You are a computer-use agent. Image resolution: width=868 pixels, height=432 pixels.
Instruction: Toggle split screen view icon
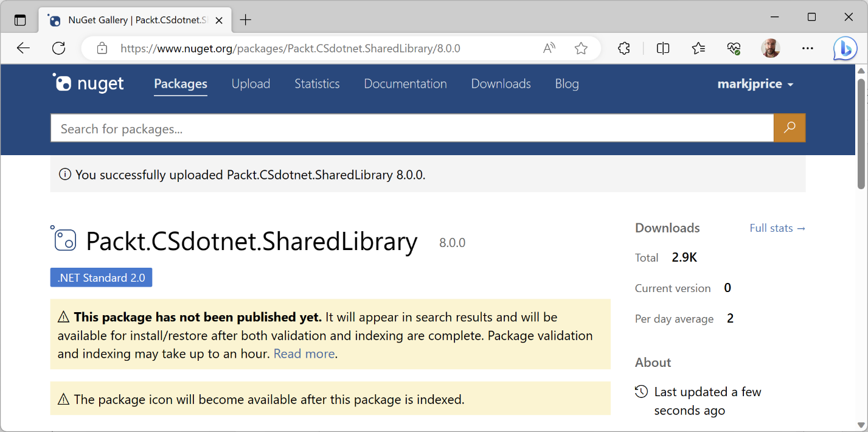(663, 49)
